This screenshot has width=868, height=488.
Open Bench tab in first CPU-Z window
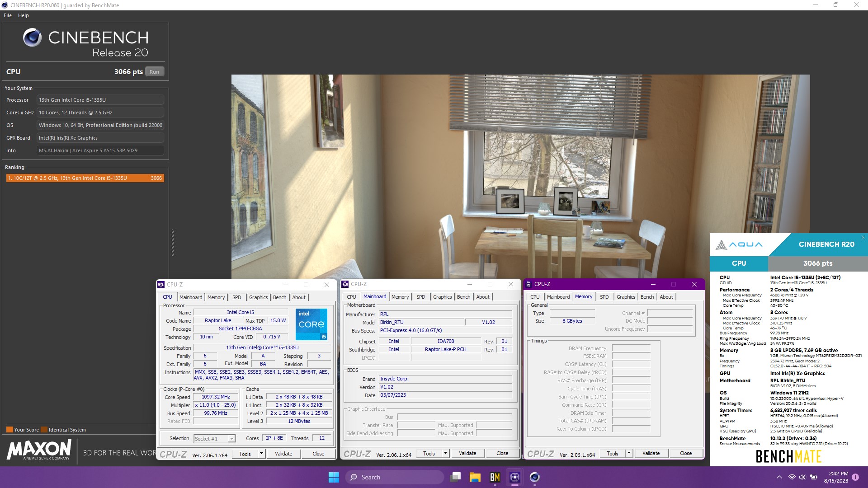tap(280, 297)
